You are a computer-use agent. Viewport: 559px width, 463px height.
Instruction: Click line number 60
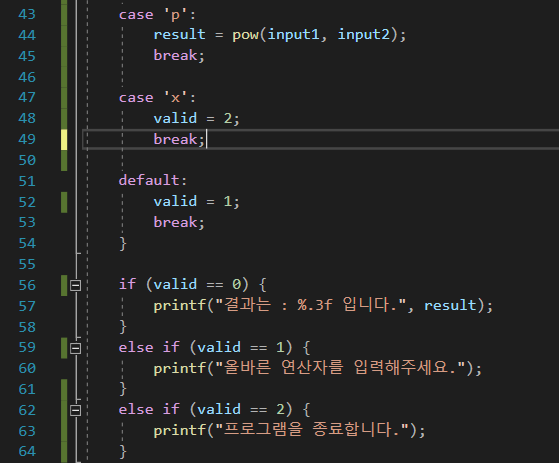pyautogui.click(x=27, y=368)
